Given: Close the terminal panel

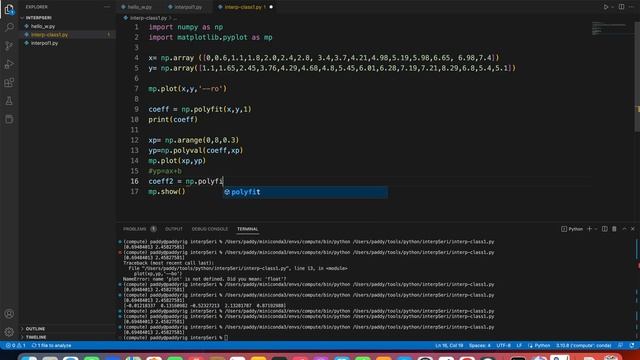Looking at the screenshot, I should pyautogui.click(x=633, y=229).
